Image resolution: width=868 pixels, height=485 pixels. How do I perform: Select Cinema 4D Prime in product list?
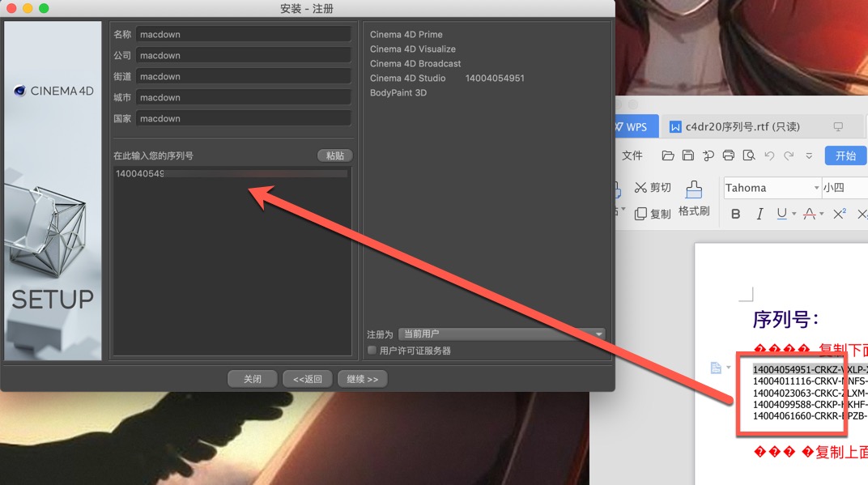pyautogui.click(x=406, y=34)
